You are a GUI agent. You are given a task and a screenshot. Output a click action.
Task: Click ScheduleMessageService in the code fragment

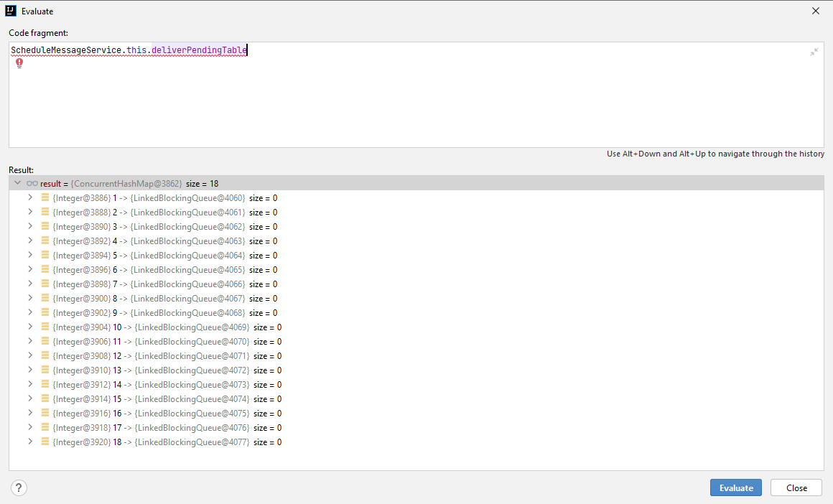tap(66, 50)
